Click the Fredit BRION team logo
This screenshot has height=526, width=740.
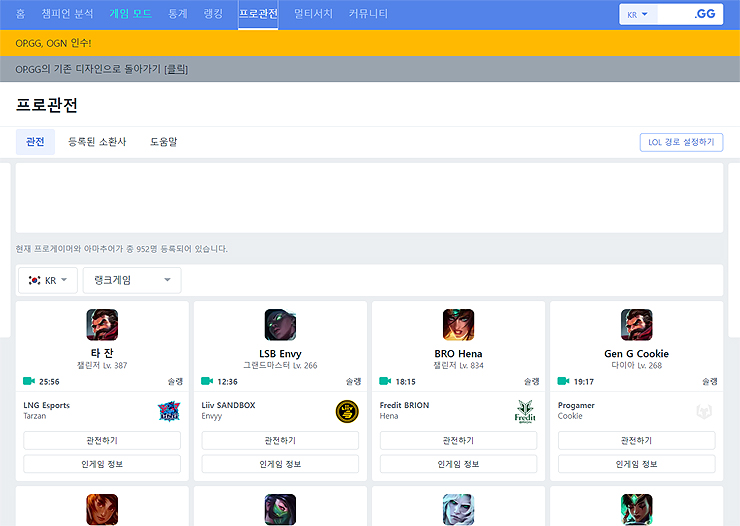point(525,411)
